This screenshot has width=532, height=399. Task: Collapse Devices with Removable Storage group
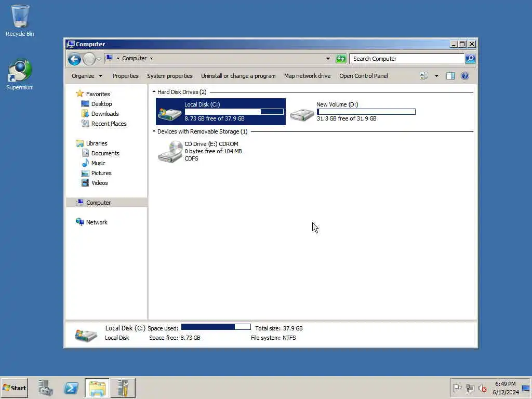(154, 131)
